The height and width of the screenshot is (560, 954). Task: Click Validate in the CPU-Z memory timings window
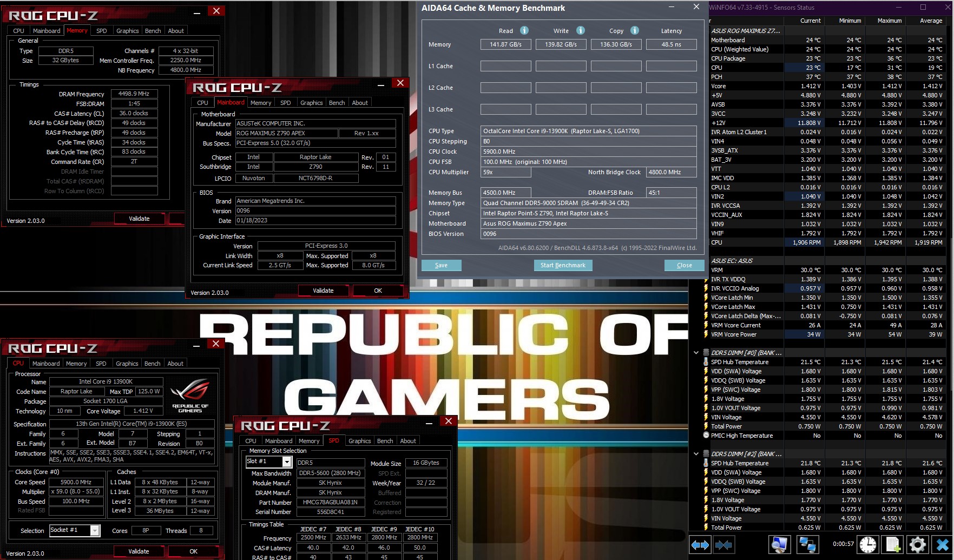click(x=139, y=219)
